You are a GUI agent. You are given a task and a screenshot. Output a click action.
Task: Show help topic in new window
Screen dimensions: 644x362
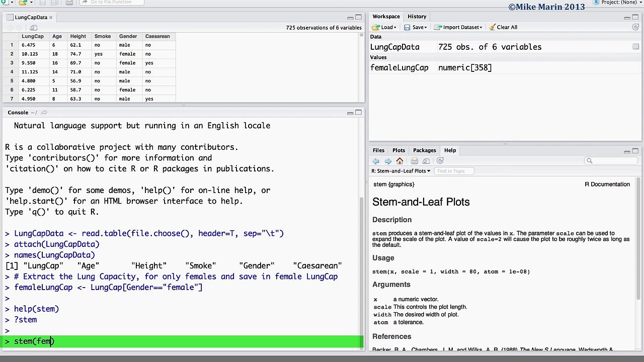point(426,161)
